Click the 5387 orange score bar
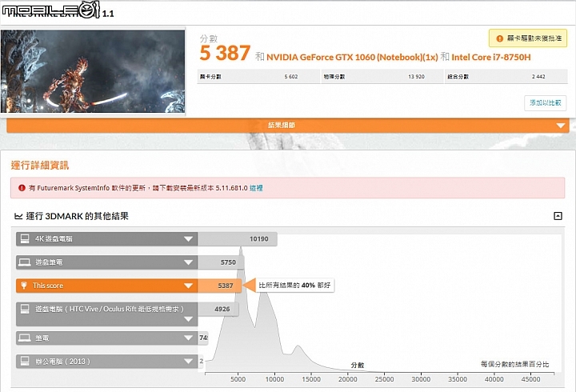The height and width of the screenshot is (392, 576). (220, 286)
